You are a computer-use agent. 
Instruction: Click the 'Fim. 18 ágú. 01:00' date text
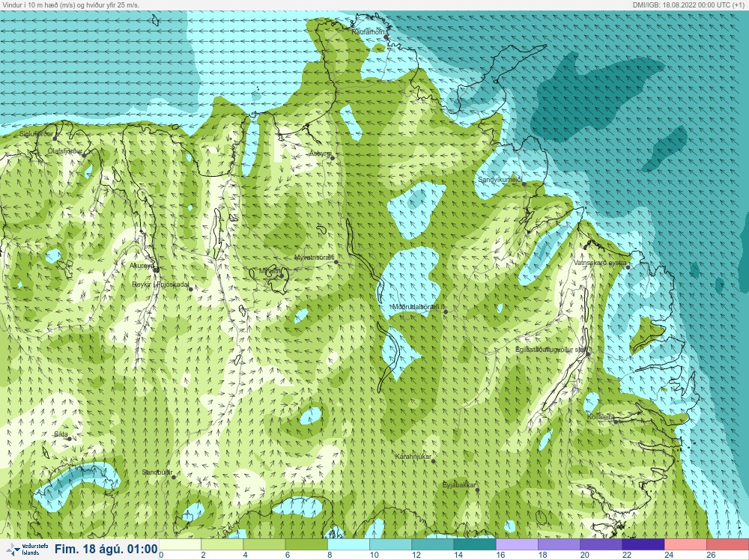point(106,549)
